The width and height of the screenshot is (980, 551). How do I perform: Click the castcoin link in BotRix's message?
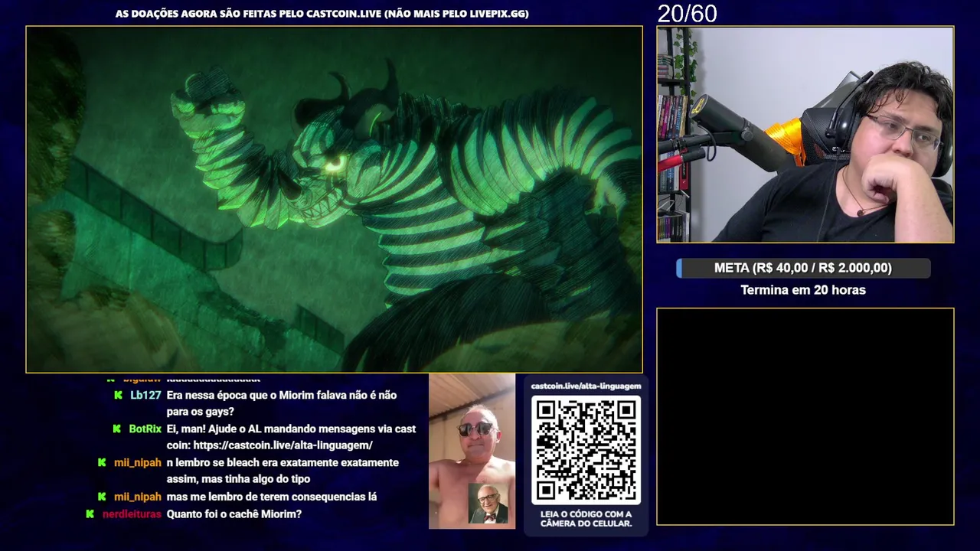[x=283, y=445]
